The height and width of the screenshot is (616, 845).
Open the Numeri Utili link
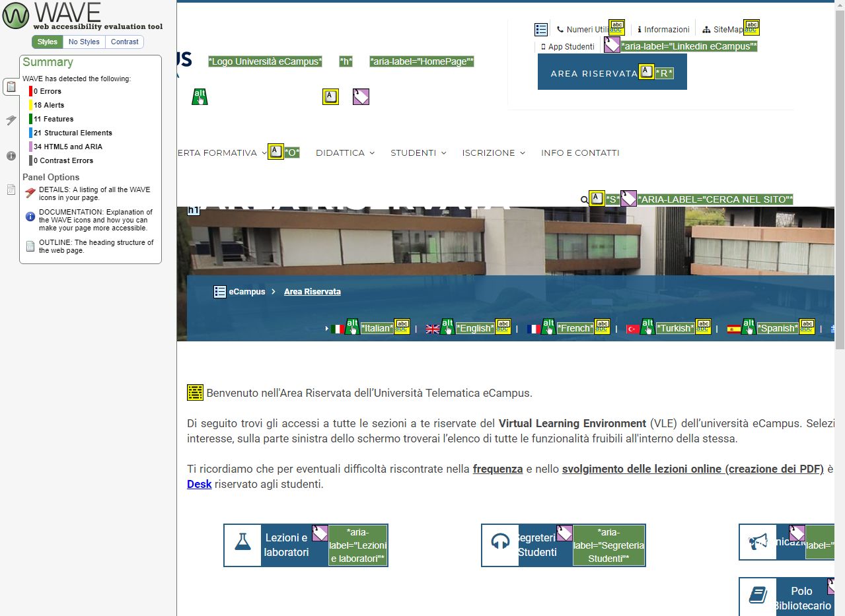[x=583, y=30]
